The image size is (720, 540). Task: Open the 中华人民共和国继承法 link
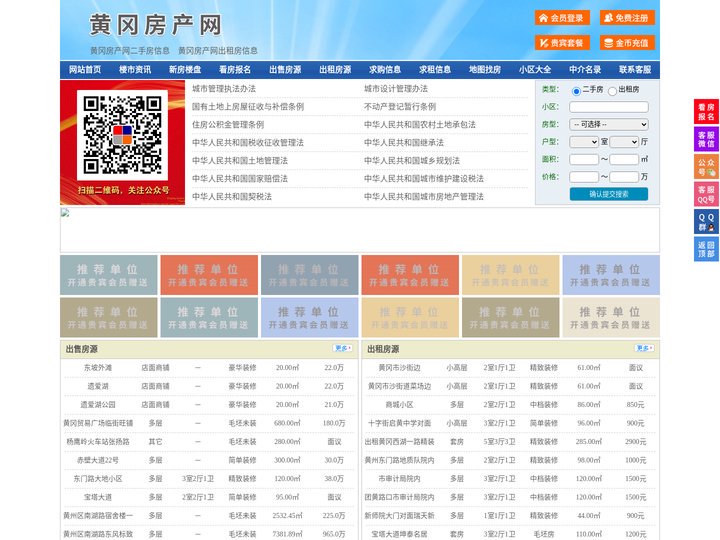404,142
